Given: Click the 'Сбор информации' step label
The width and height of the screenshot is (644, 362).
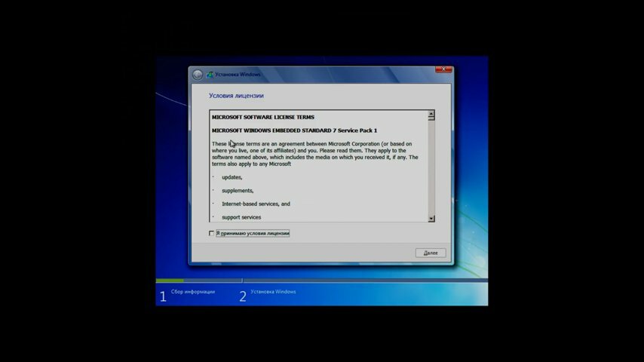Looking at the screenshot, I should click(193, 292).
